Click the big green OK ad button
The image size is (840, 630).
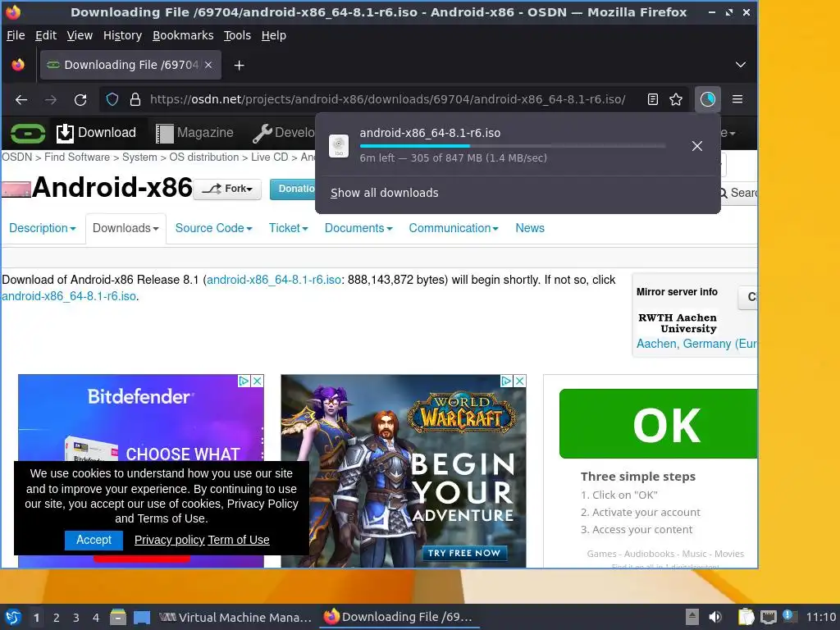click(659, 424)
